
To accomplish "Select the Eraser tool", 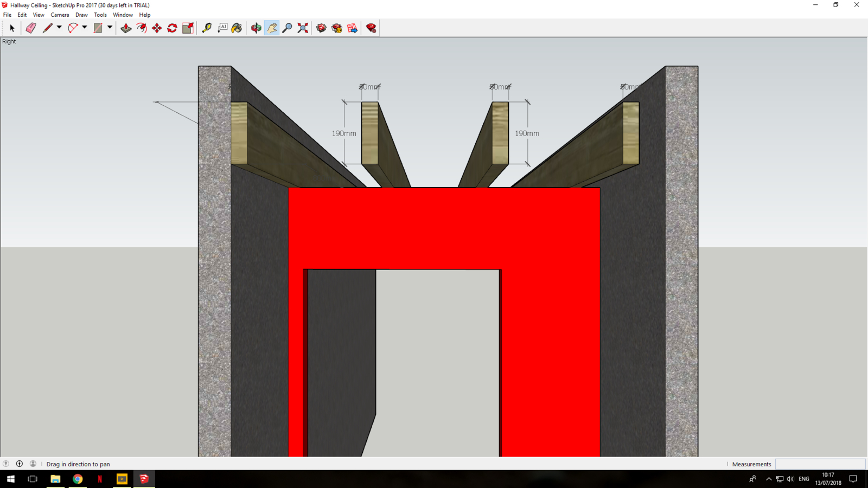I will click(30, 28).
